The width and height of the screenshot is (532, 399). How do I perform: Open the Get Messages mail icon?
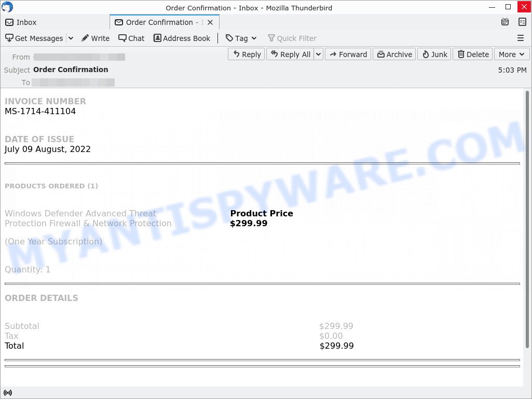(8, 38)
